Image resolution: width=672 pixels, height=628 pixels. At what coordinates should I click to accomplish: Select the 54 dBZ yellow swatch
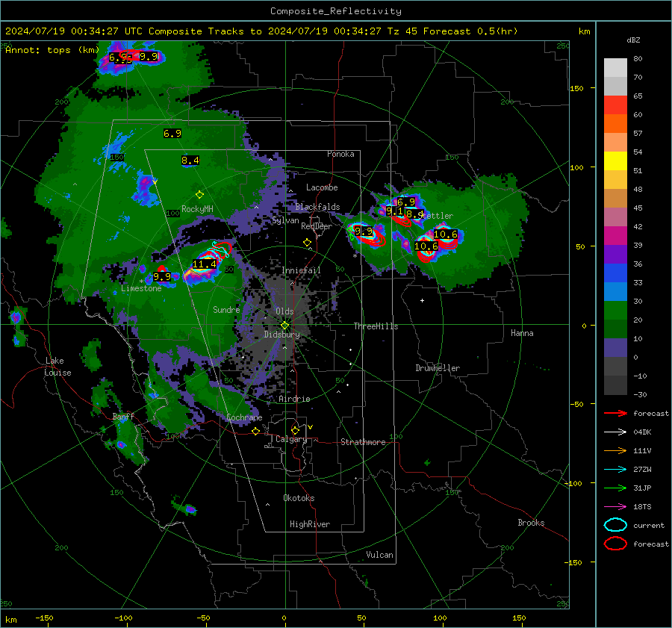pyautogui.click(x=615, y=161)
